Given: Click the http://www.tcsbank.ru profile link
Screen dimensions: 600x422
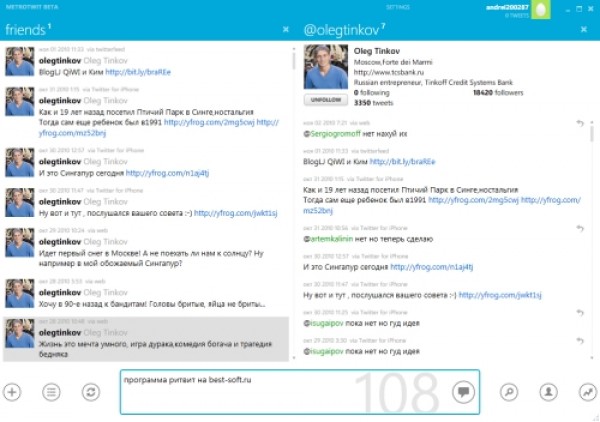Looking at the screenshot, I should (388, 72).
